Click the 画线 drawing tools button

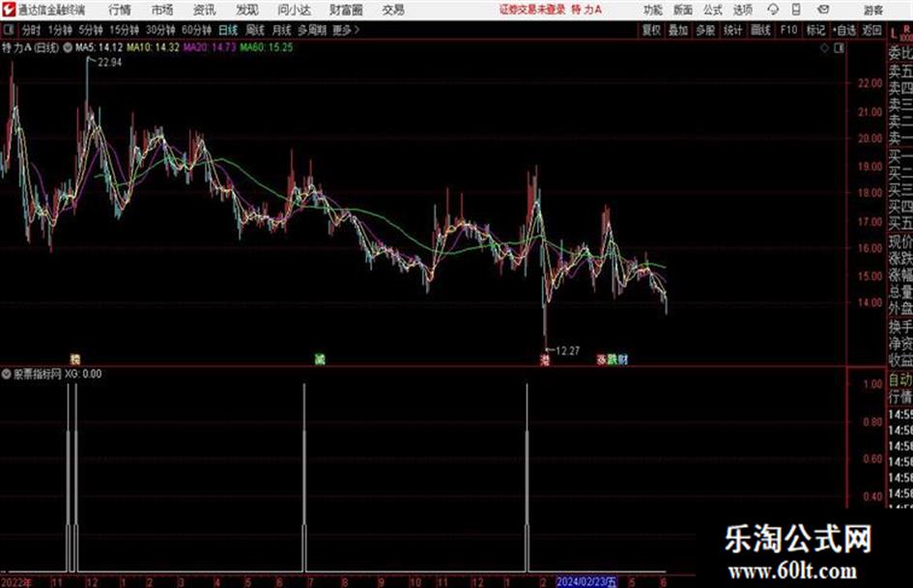coord(760,30)
